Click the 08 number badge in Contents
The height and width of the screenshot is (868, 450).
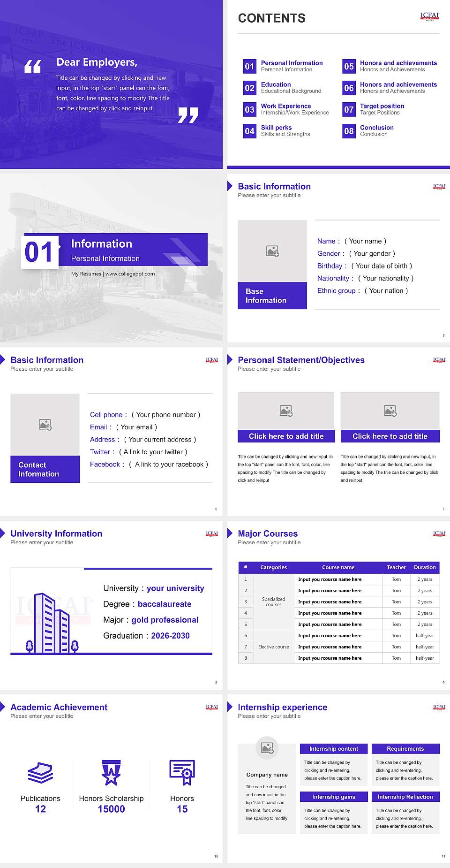click(x=349, y=131)
